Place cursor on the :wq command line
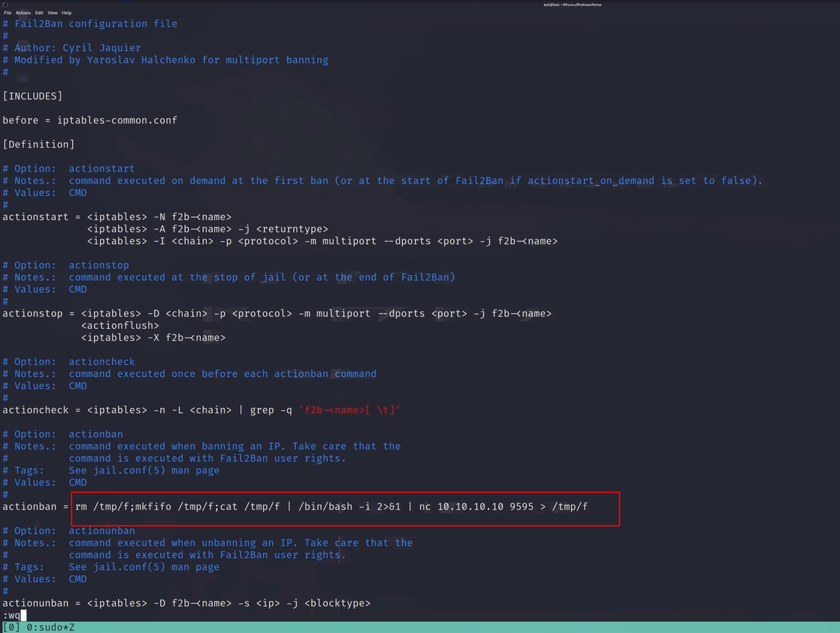The image size is (840, 633). point(12,615)
